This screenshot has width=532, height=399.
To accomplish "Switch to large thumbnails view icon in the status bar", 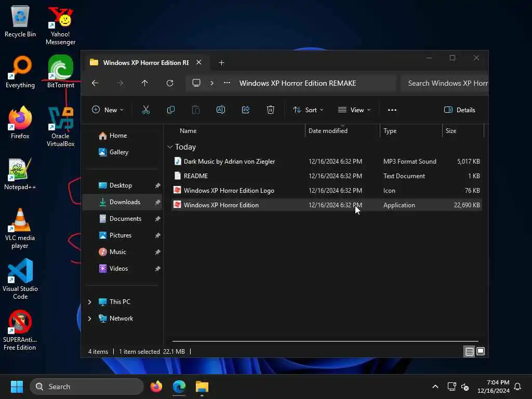I will (x=481, y=351).
